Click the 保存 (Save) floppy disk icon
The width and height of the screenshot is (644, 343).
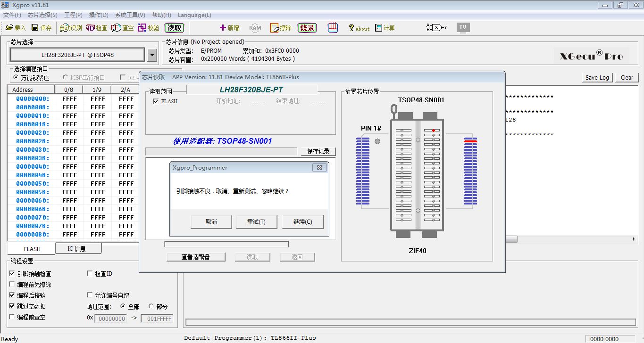(x=36, y=28)
